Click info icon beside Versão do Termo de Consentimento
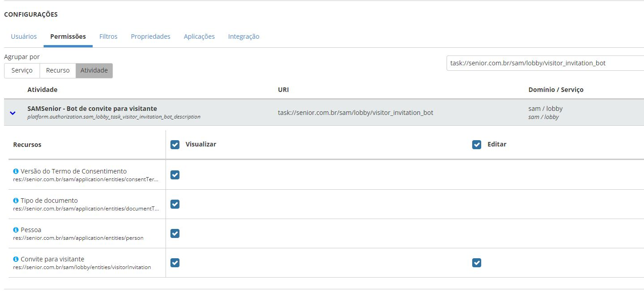Viewport: 644px width, 297px height. click(x=16, y=171)
